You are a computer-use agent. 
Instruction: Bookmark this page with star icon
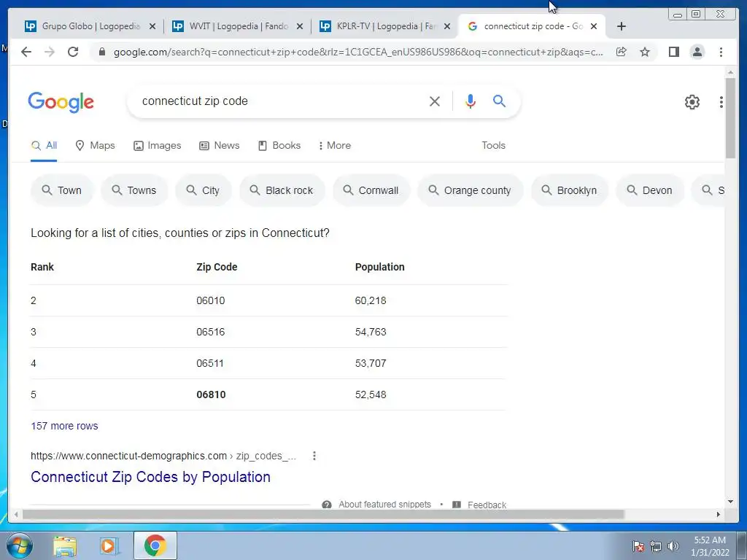(645, 52)
